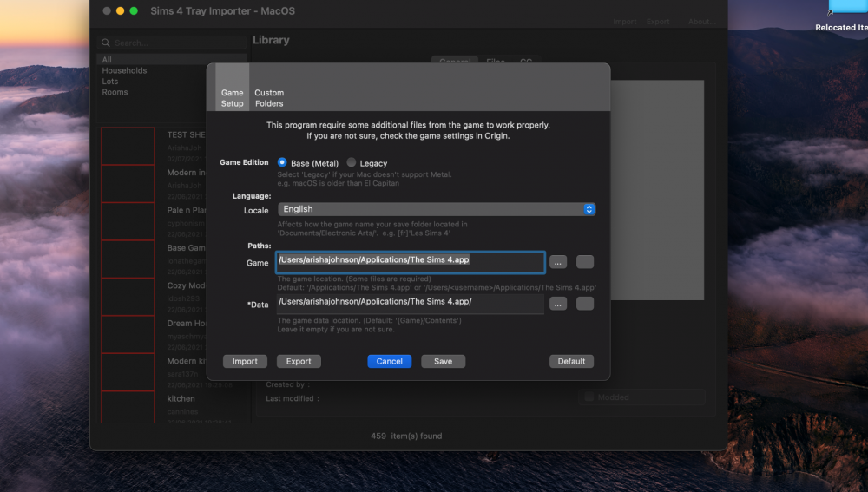Select Lots category in sidebar
This screenshot has width=868, height=492.
pos(110,82)
